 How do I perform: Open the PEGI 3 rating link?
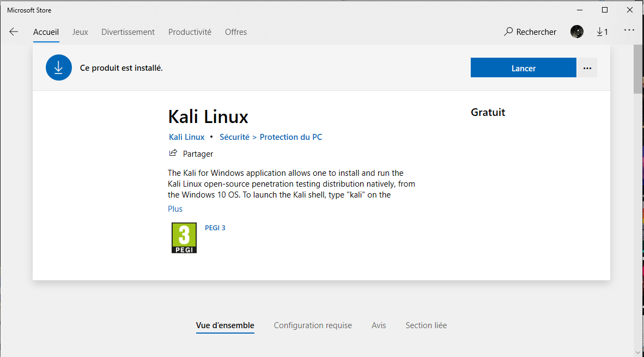(215, 227)
